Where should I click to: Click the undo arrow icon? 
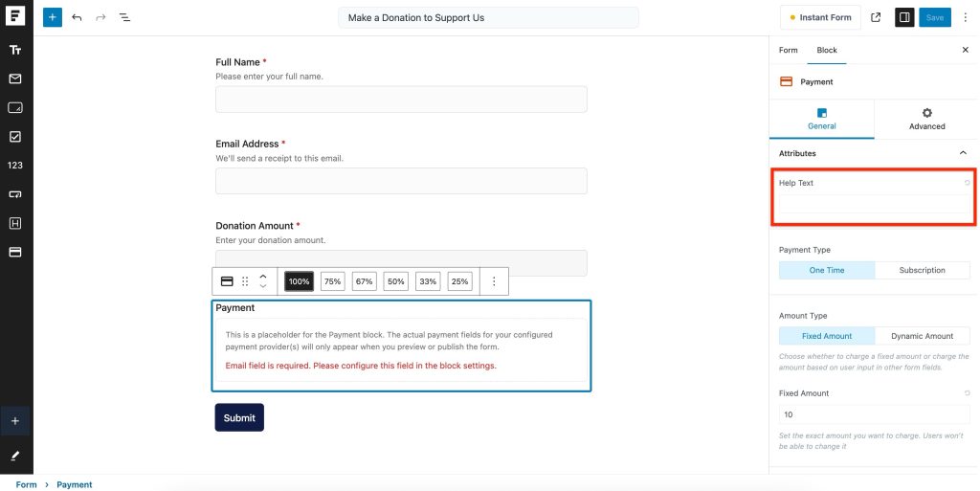pos(78,17)
